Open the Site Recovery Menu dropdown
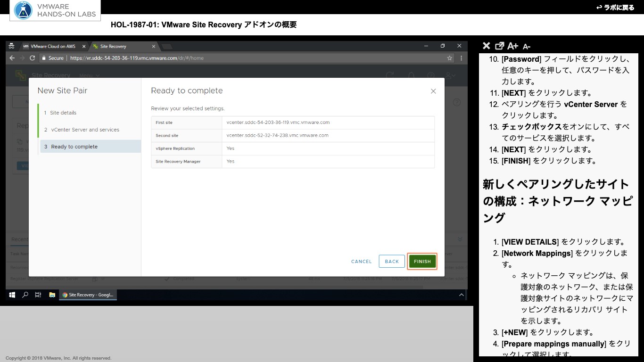644x362 pixels. click(x=90, y=75)
